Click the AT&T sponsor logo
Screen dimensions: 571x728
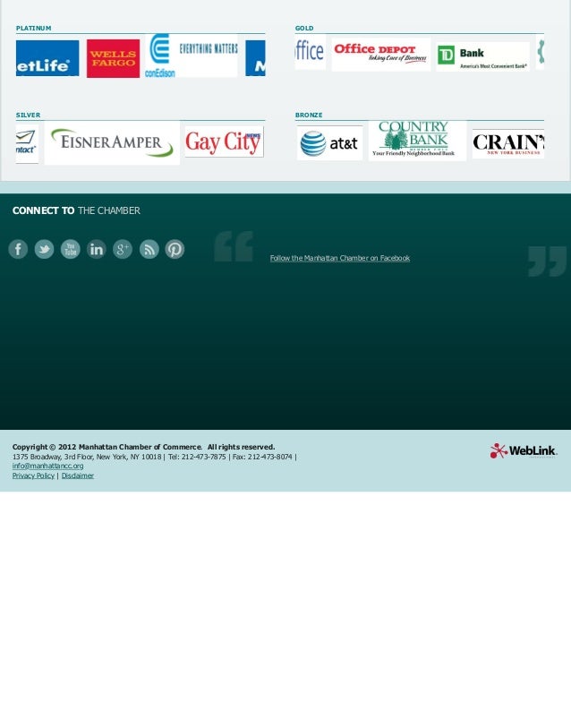329,143
